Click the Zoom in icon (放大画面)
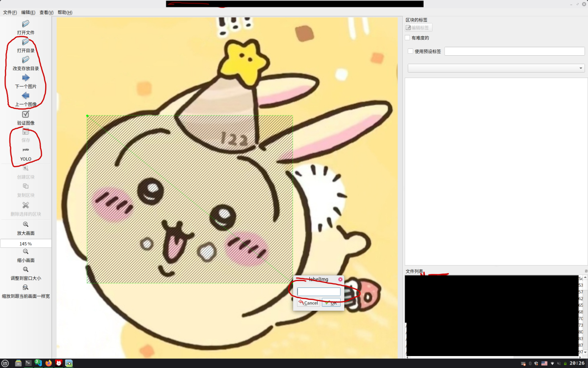The height and width of the screenshot is (368, 588). [x=25, y=228]
